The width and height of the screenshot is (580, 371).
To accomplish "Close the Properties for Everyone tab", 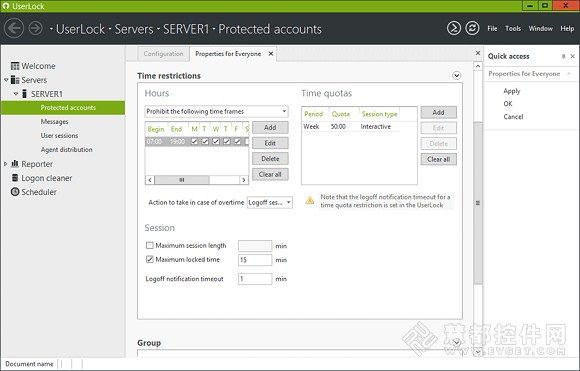I will [271, 54].
